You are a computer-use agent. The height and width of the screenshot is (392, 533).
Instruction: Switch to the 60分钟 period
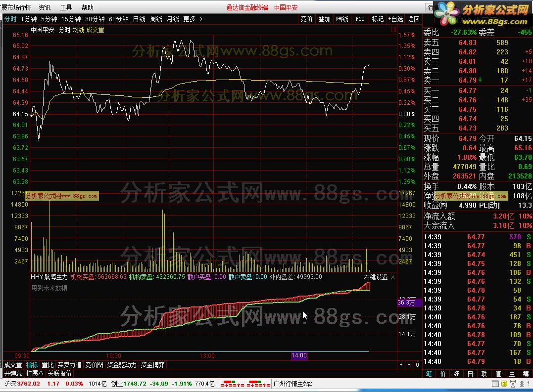pos(119,19)
